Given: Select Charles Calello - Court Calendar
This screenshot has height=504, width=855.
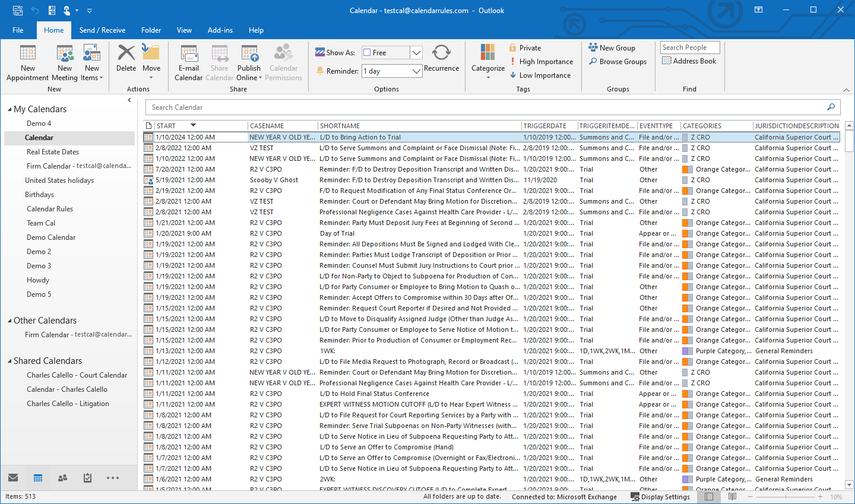Looking at the screenshot, I should tap(77, 375).
